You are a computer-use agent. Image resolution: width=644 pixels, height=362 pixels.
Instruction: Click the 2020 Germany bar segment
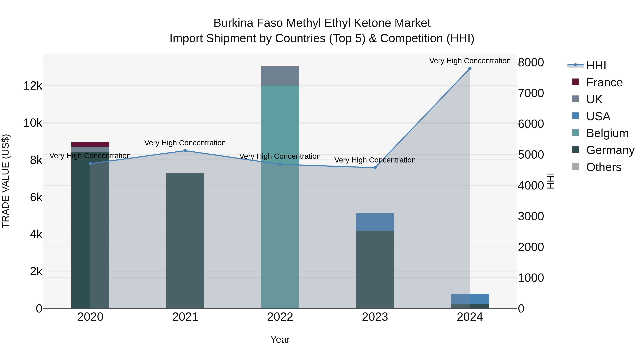91,230
